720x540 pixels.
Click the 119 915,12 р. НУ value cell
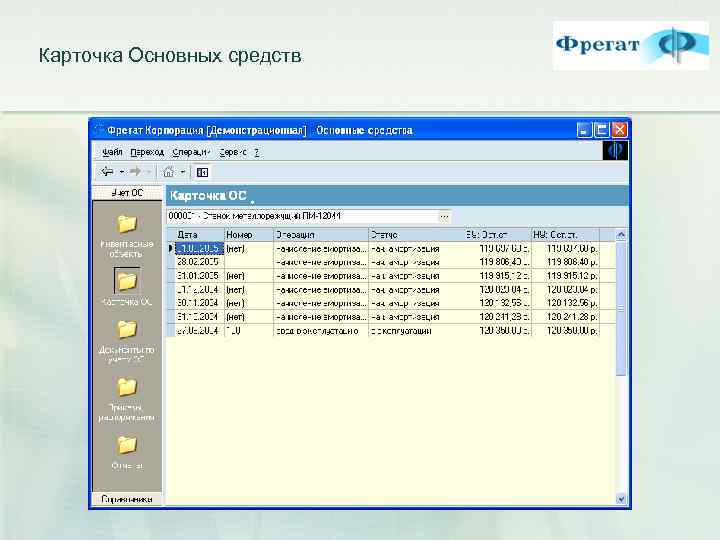pos(566,276)
